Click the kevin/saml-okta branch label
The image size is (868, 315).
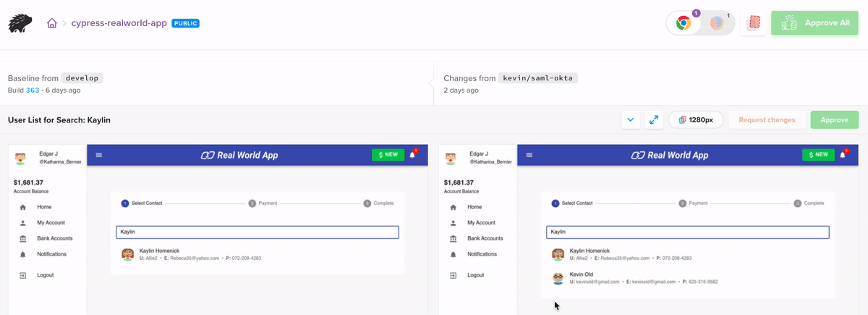pos(539,78)
